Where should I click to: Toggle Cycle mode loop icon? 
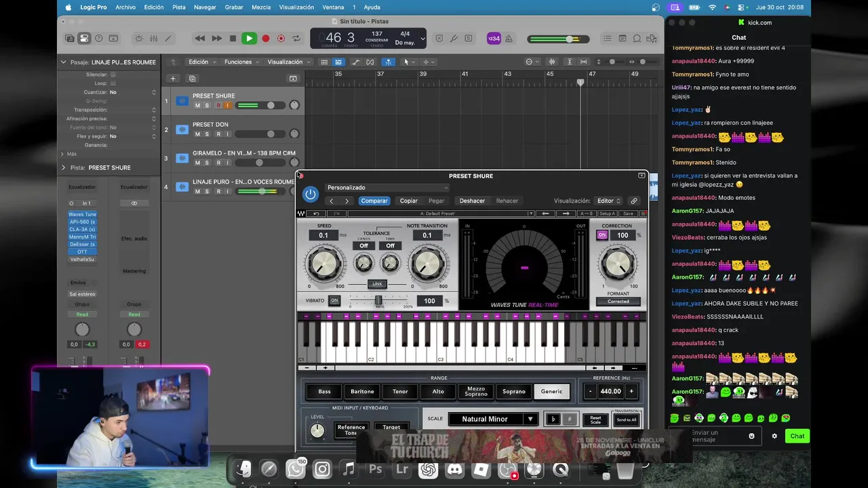point(297,39)
